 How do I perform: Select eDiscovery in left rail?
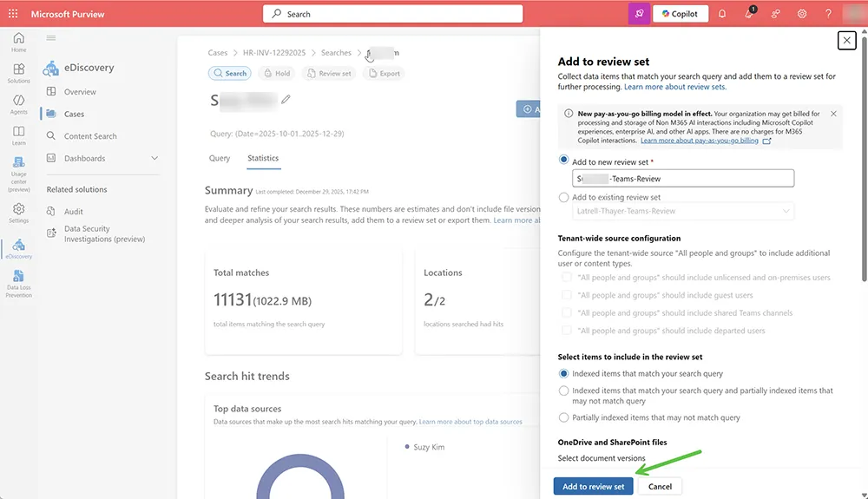pyautogui.click(x=19, y=249)
